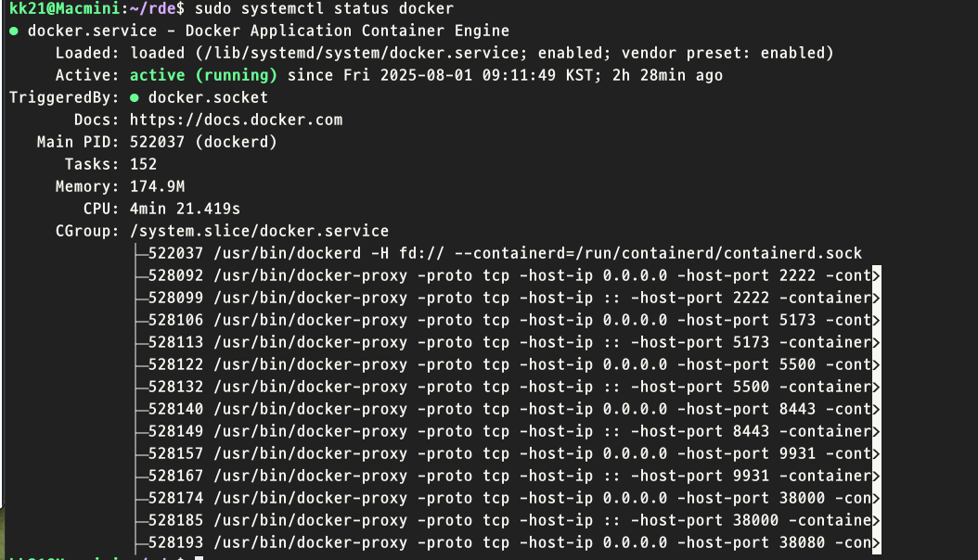Click the truncation arrow on the 528185 line
The width and height of the screenshot is (978, 560).
tap(876, 520)
